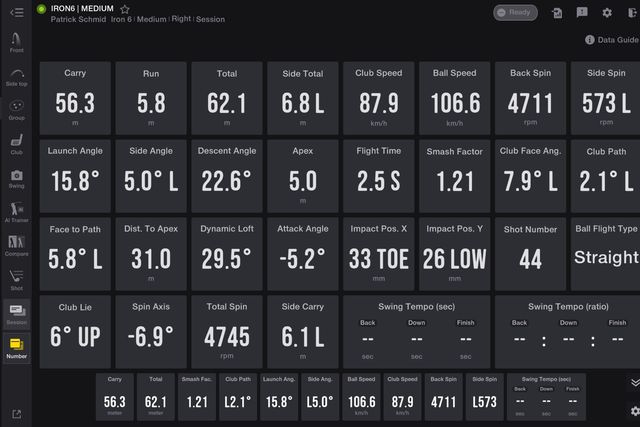Viewport: 640px width, 427px height.
Task: Select the Carry distance data tile
Action: (75, 98)
